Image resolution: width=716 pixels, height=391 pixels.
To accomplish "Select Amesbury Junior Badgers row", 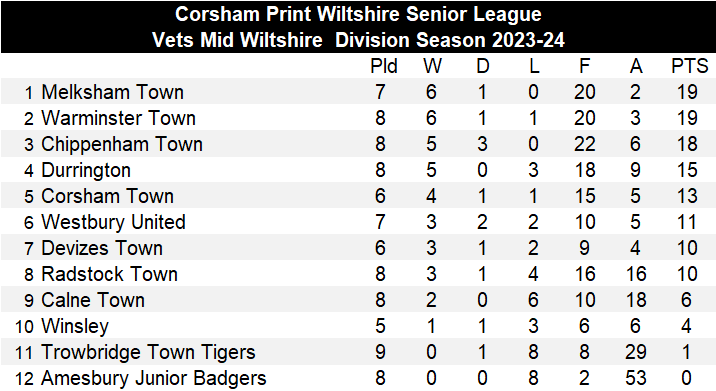I will (358, 378).
